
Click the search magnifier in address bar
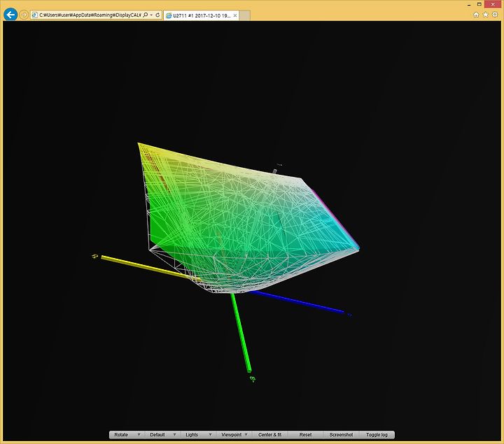click(x=146, y=15)
